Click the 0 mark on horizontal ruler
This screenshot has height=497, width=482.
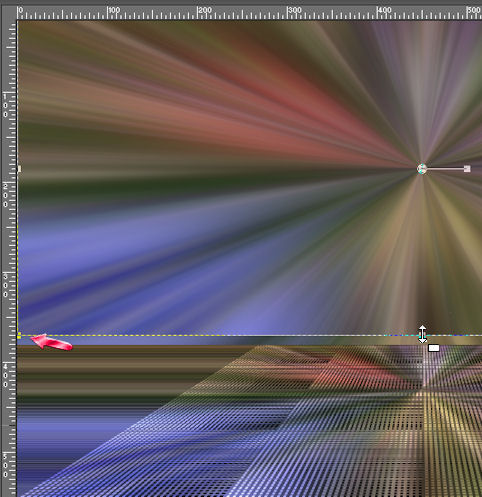(21, 10)
